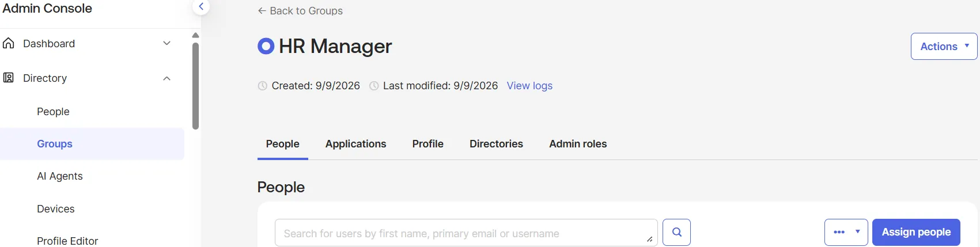This screenshot has height=247, width=980.
Task: Click the clock icon beside Created date
Action: [x=262, y=86]
